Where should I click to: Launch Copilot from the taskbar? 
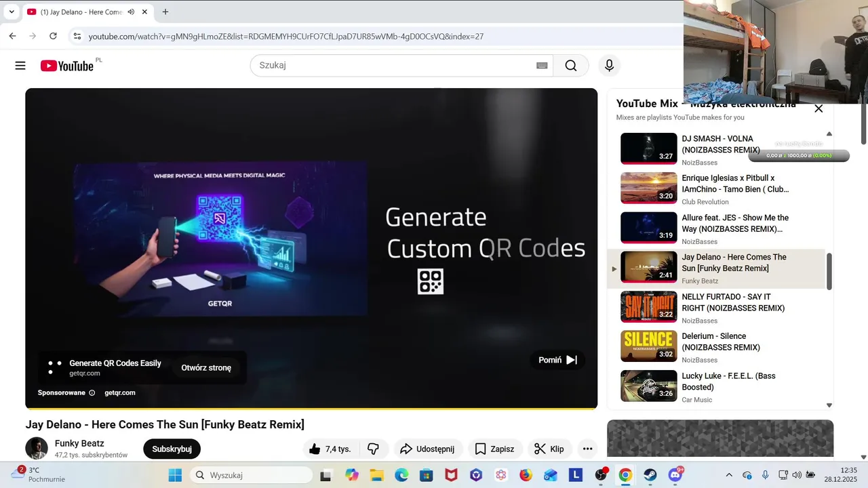[352, 475]
